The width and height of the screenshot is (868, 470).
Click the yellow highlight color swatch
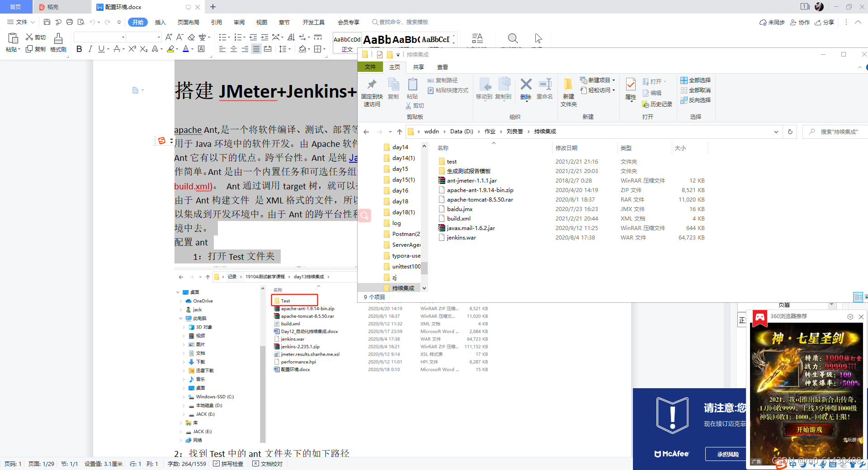pos(170,49)
